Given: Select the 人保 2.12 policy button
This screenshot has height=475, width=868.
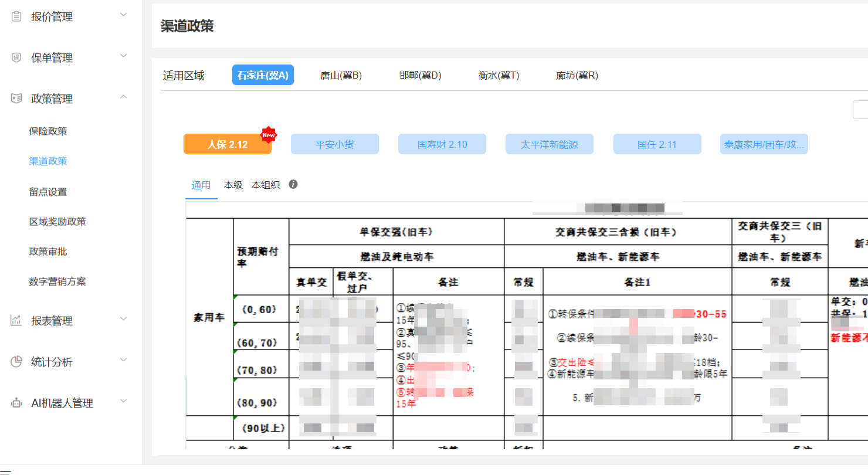Looking at the screenshot, I should pyautogui.click(x=228, y=144).
